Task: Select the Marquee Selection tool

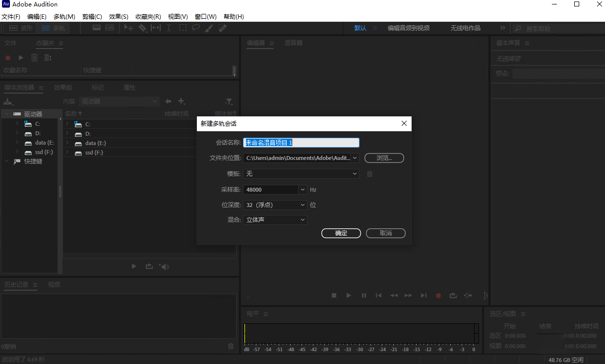Action: (183, 28)
